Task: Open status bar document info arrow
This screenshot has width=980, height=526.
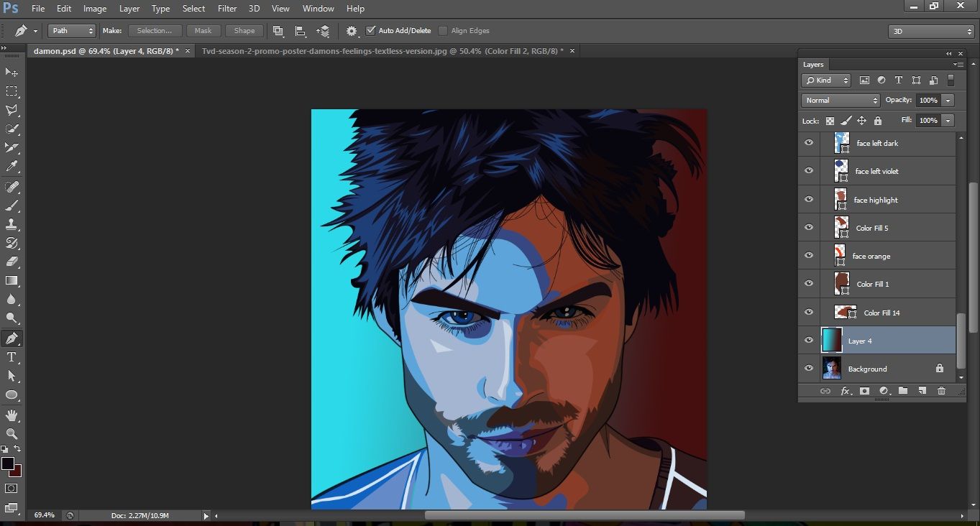Action: click(x=206, y=515)
